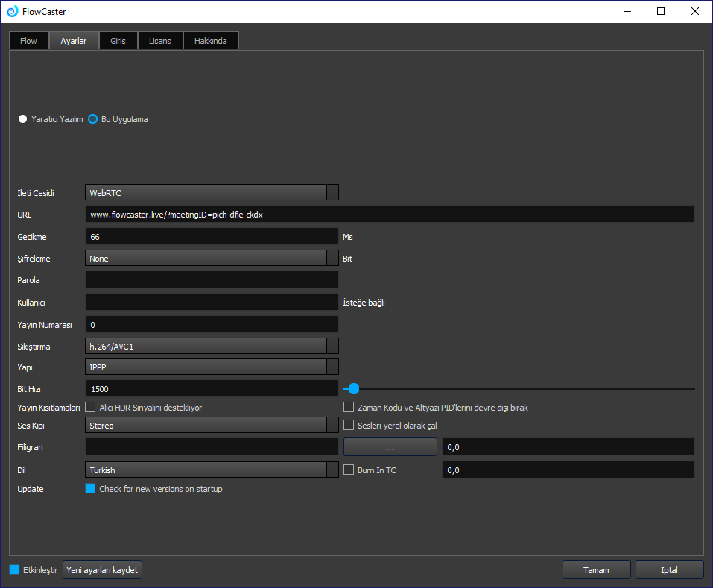Image resolution: width=713 pixels, height=588 pixels.
Task: Click into the URL input field
Action: 390,214
